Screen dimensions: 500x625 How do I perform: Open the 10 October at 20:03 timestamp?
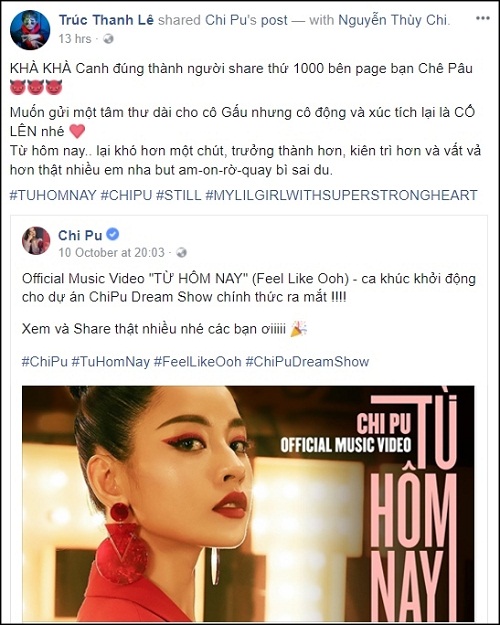[112, 253]
